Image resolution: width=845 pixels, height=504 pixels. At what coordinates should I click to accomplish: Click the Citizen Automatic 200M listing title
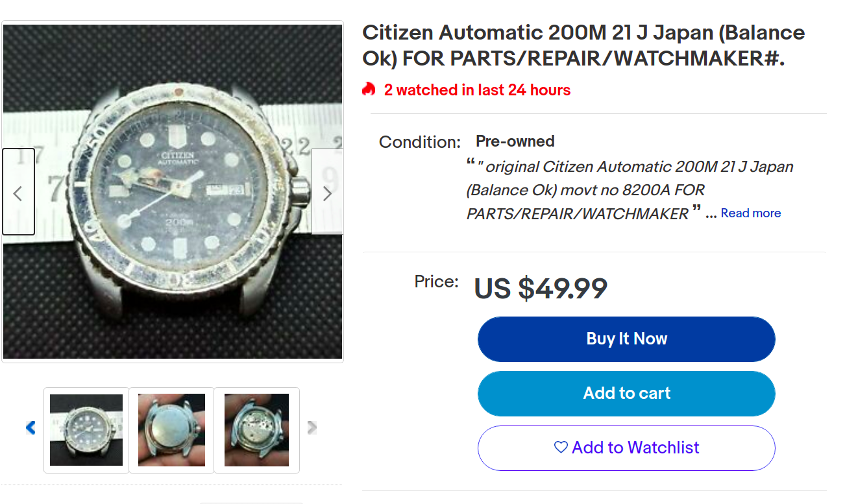point(583,45)
